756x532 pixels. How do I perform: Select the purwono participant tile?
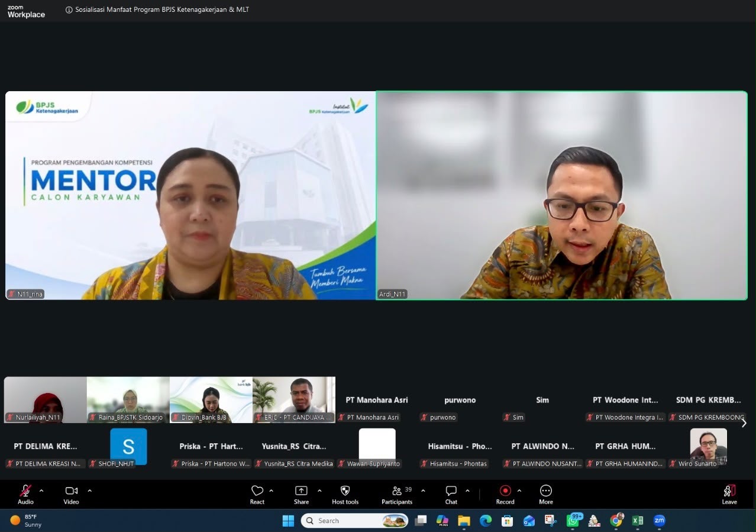(x=460, y=400)
